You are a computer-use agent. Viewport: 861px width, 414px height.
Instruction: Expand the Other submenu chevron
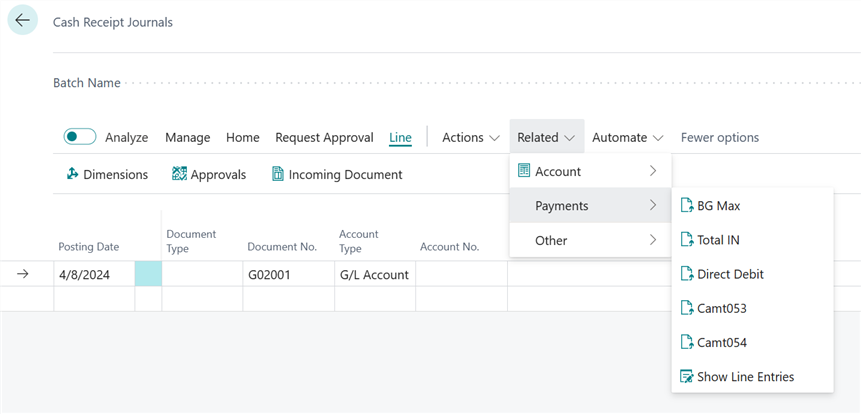coord(653,240)
